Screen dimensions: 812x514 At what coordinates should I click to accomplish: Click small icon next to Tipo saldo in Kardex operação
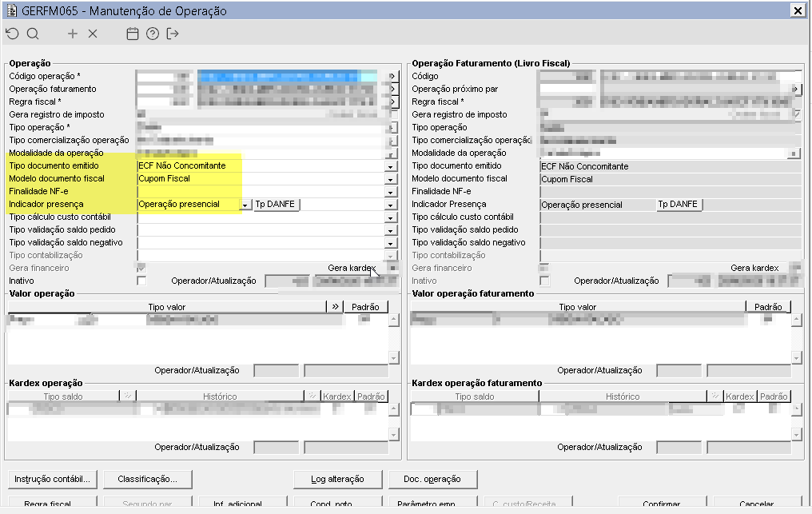(127, 396)
